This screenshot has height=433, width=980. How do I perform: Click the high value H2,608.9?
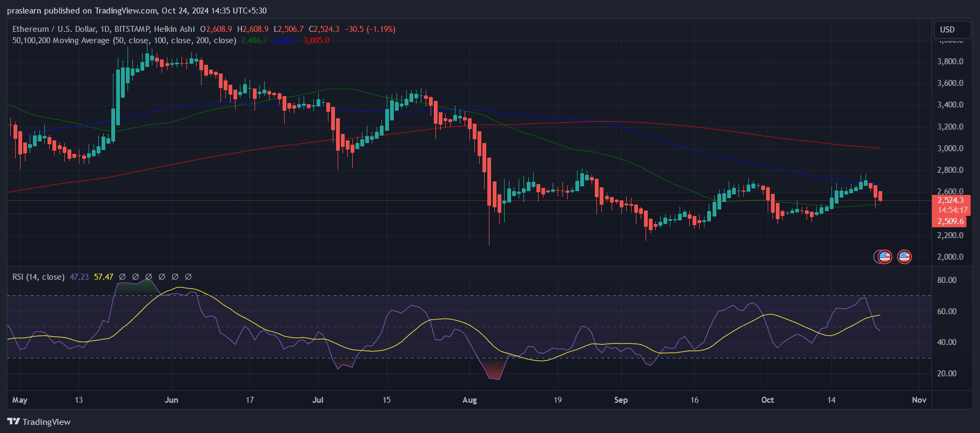(253, 29)
